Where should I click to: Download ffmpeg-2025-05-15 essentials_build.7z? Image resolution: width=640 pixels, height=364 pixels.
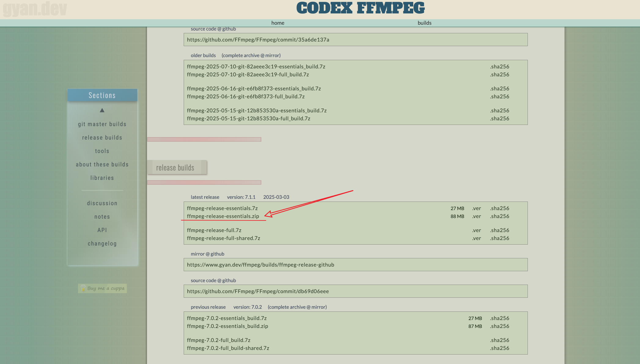[257, 111]
